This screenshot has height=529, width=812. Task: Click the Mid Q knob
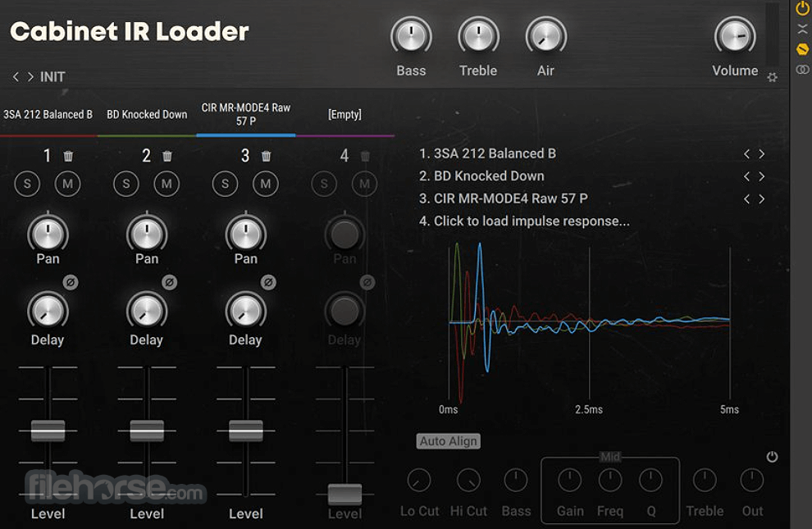(x=650, y=481)
